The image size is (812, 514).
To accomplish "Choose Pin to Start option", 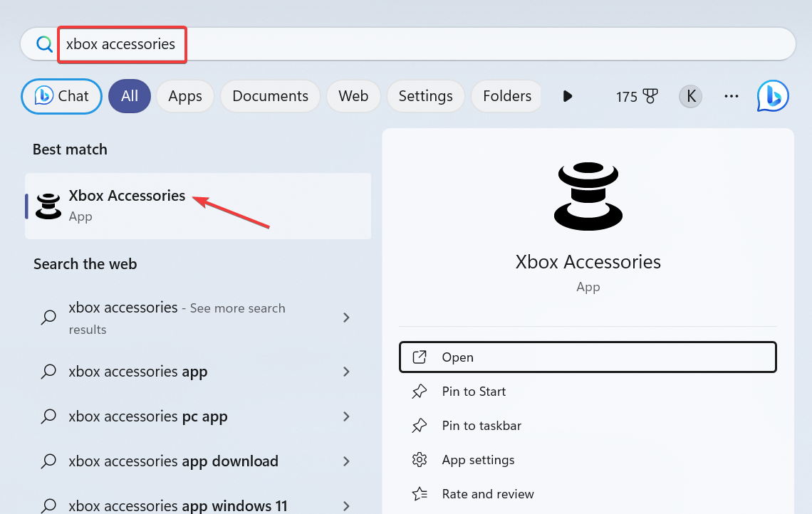I will (x=474, y=392).
